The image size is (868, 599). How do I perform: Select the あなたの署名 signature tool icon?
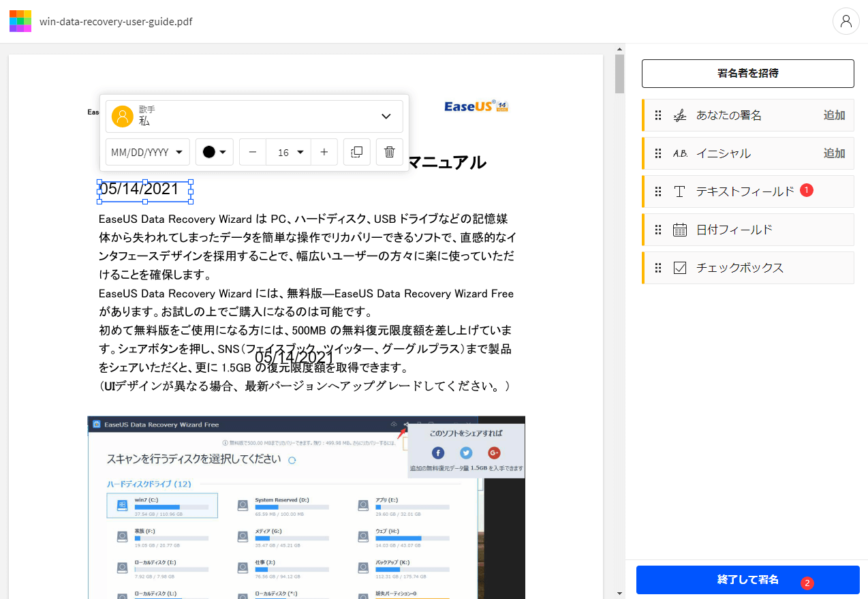point(679,115)
